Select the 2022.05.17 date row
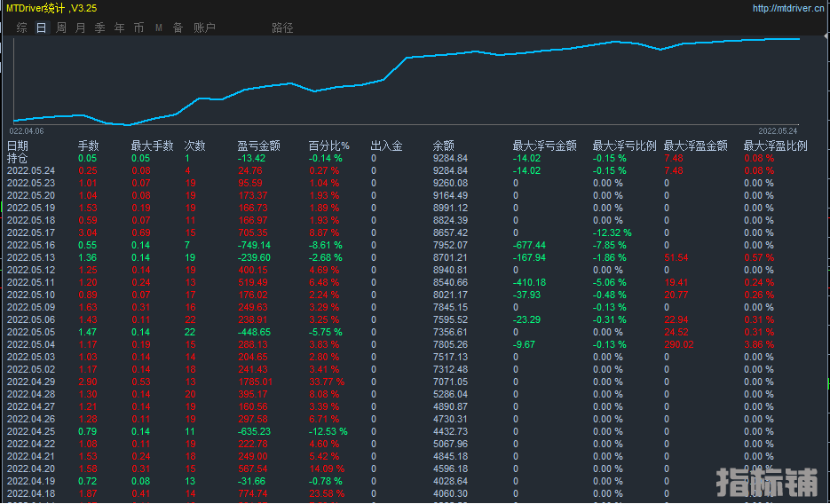This screenshot has width=830, height=504. (31, 232)
